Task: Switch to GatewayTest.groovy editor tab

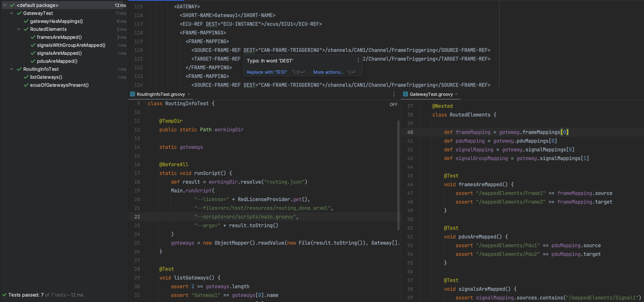Action: 431,94
